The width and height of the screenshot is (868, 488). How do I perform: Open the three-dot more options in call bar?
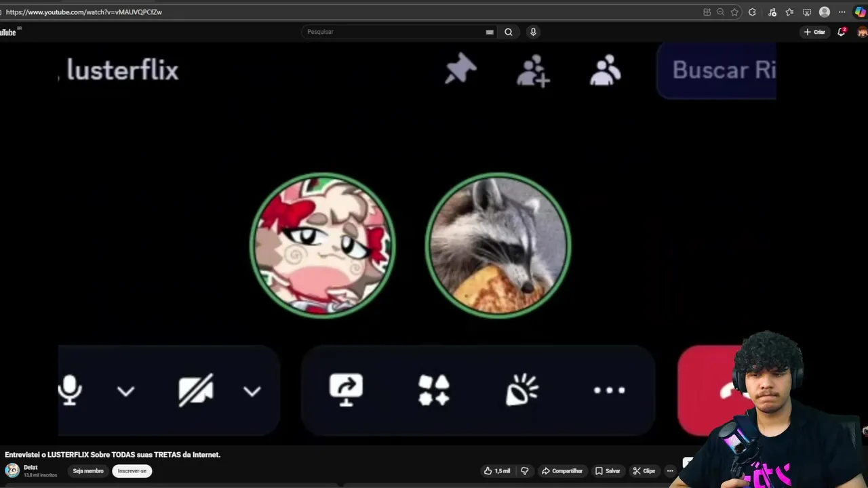[x=609, y=390]
